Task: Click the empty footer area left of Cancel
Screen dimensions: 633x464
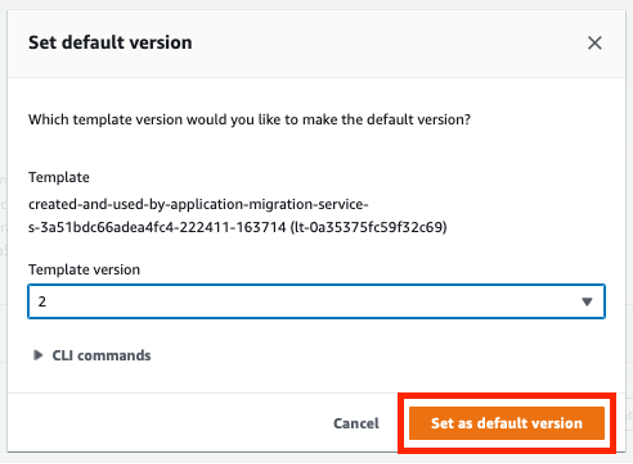Action: (x=170, y=422)
